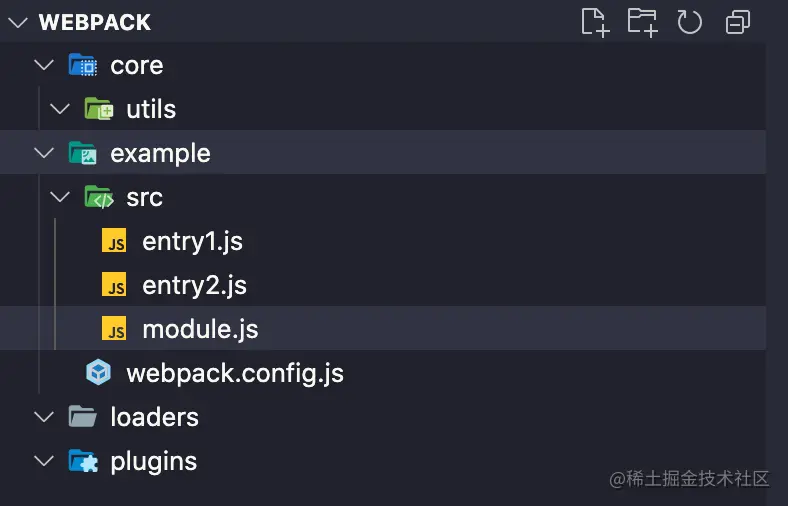Select the loaders folder label
This screenshot has height=506, width=788.
[x=154, y=417]
